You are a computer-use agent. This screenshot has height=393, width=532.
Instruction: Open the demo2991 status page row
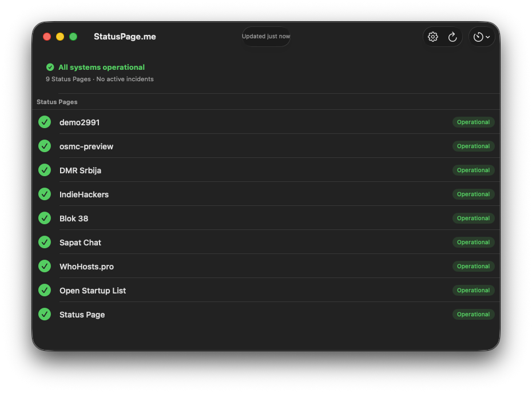click(x=266, y=122)
